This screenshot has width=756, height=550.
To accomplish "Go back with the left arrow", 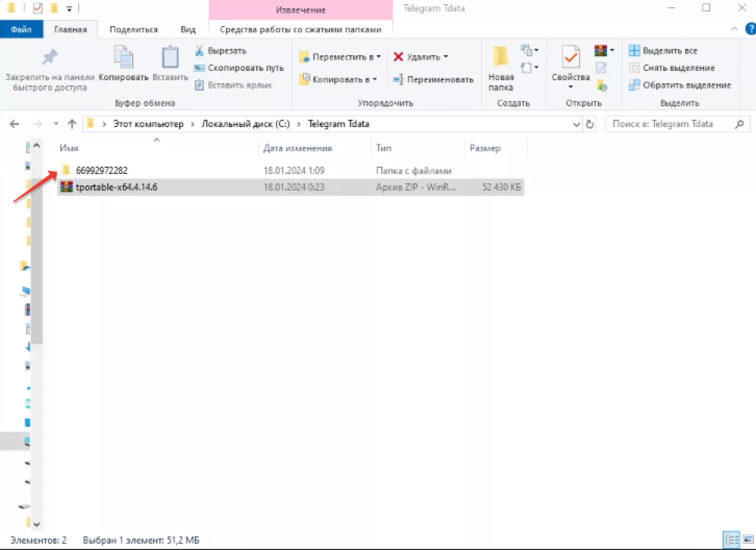I will click(14, 124).
